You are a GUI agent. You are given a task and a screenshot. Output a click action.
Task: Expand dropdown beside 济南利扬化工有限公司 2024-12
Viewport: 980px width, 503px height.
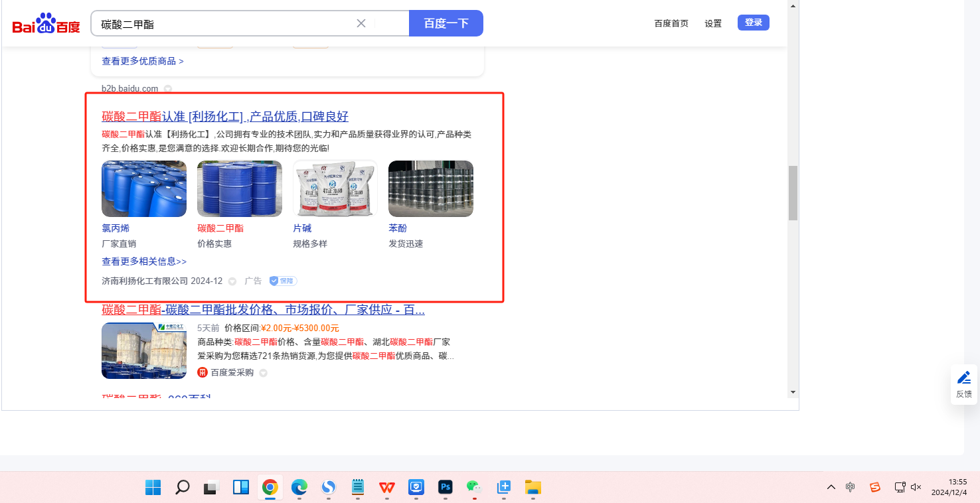tap(232, 281)
